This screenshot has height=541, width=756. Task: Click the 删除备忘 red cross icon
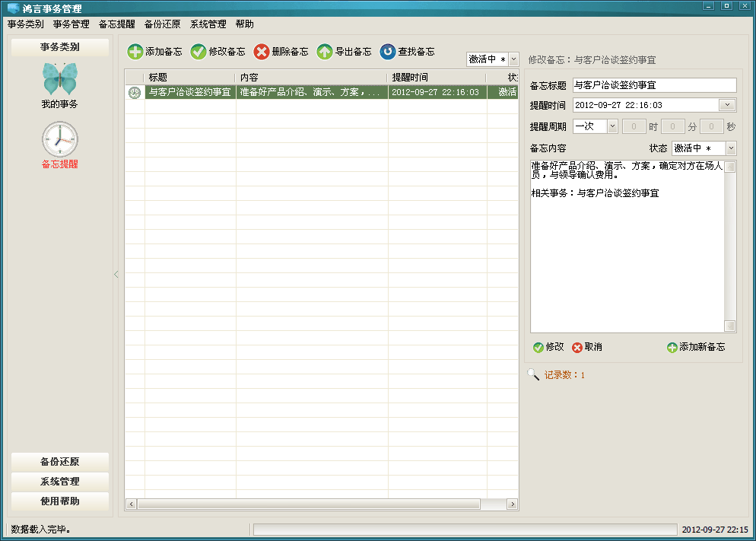[x=262, y=52]
